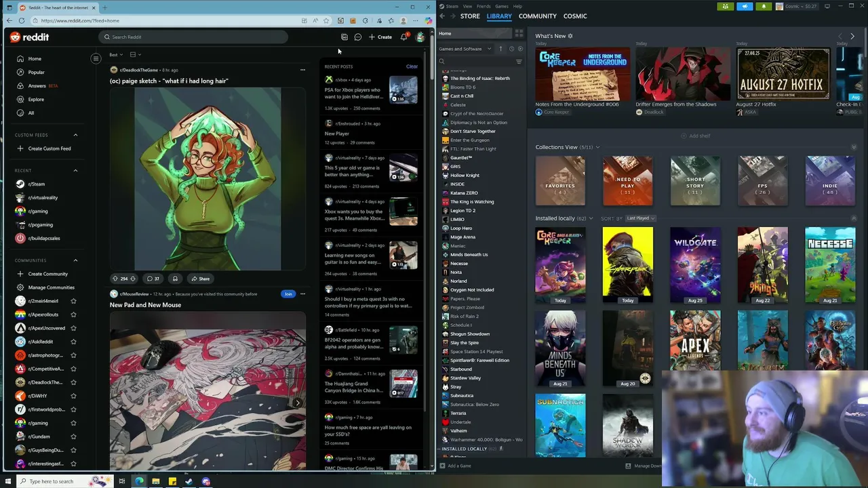Screen dimensions: 868x488
Task: Favorite r/Apexrollouts with star
Action: (73, 314)
